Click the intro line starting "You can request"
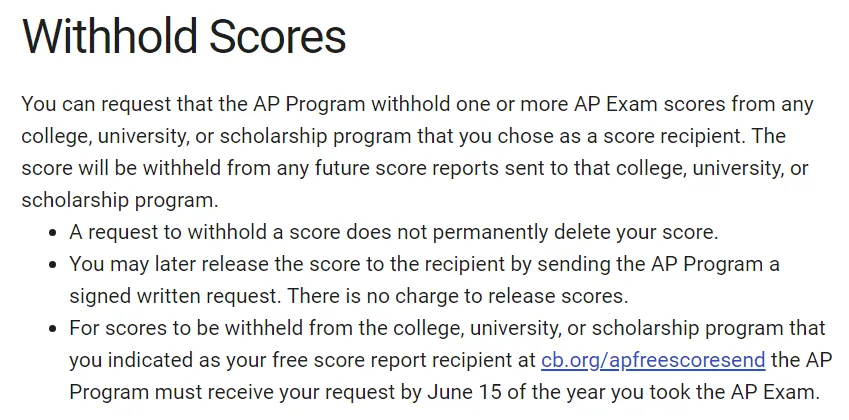Screen dimensions: 849x420 pyautogui.click(x=417, y=104)
